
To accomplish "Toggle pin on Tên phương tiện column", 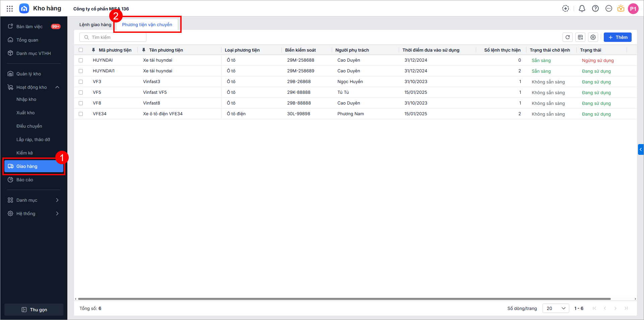I will coord(144,50).
